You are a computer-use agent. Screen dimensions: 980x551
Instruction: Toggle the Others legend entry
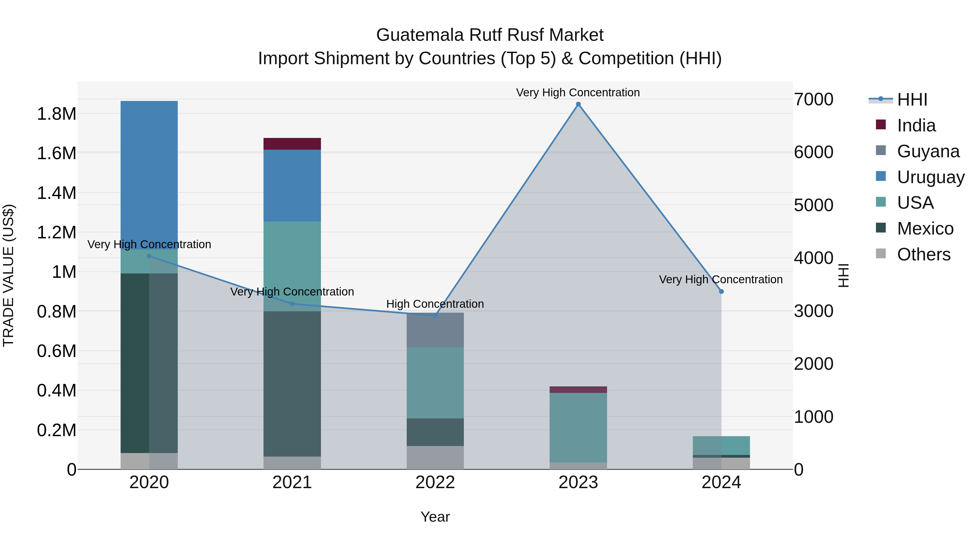(913, 254)
